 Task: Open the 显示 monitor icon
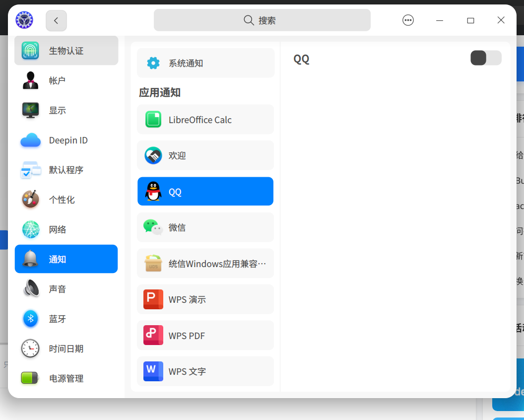30,110
